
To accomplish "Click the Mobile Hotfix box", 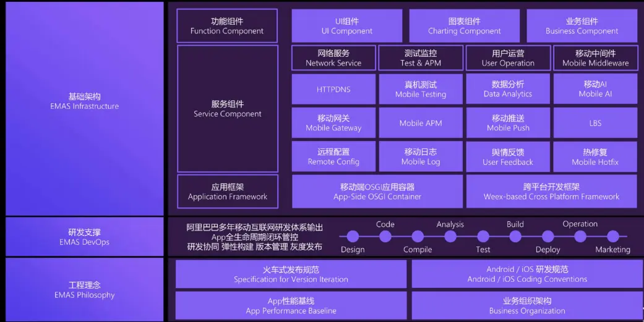I will tap(595, 157).
